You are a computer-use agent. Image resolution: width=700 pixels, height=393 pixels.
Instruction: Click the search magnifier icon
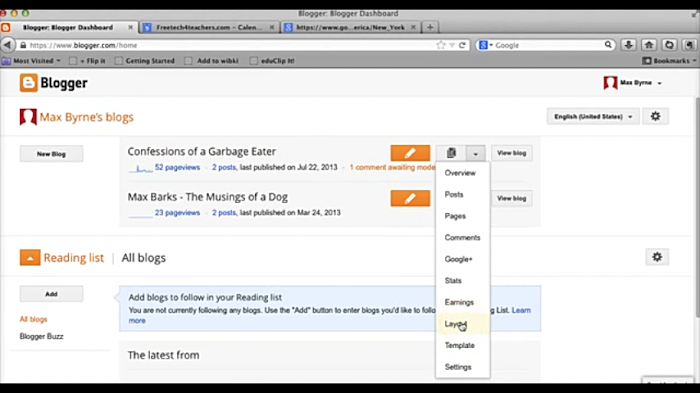pos(608,45)
